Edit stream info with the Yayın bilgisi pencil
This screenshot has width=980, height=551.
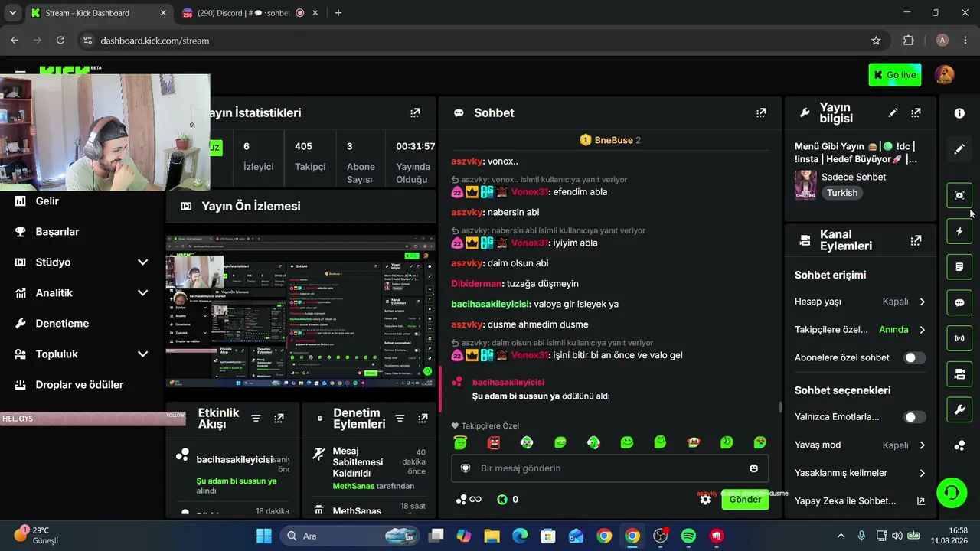(893, 113)
